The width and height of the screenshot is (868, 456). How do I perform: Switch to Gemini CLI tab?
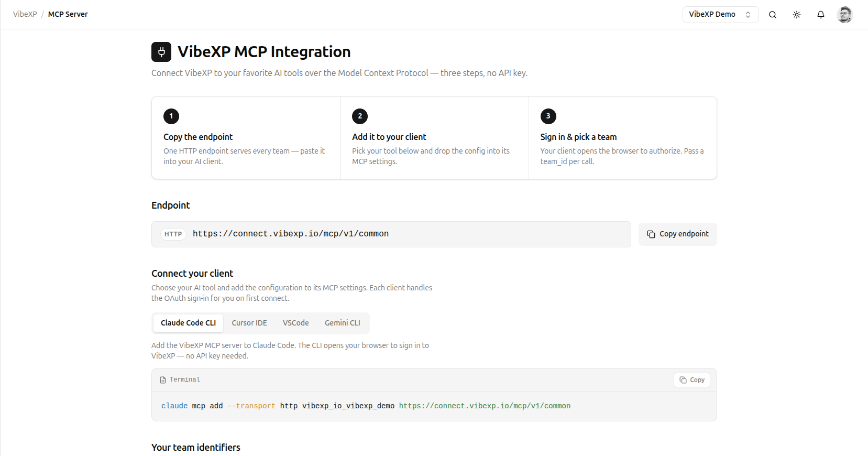[x=343, y=323]
